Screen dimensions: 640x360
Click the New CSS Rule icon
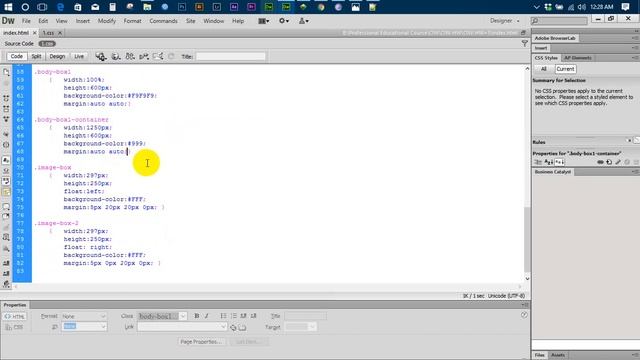coord(609,162)
